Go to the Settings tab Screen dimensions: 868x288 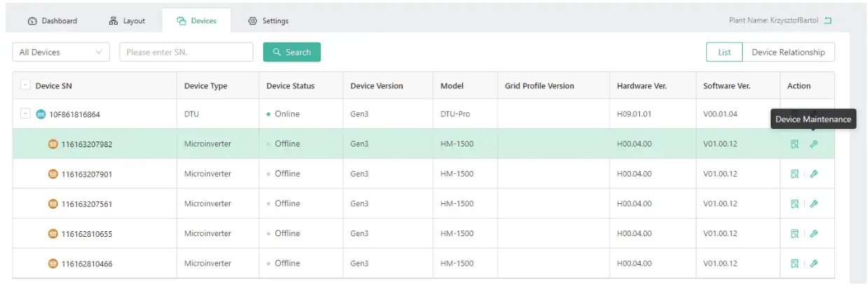tap(269, 21)
